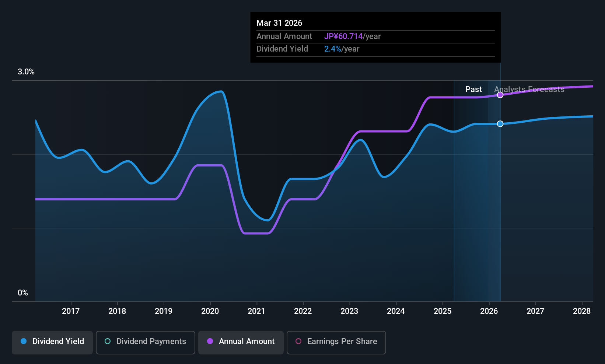605x364 pixels.
Task: Click the 2020 x-axis label
Action: pyautogui.click(x=210, y=311)
